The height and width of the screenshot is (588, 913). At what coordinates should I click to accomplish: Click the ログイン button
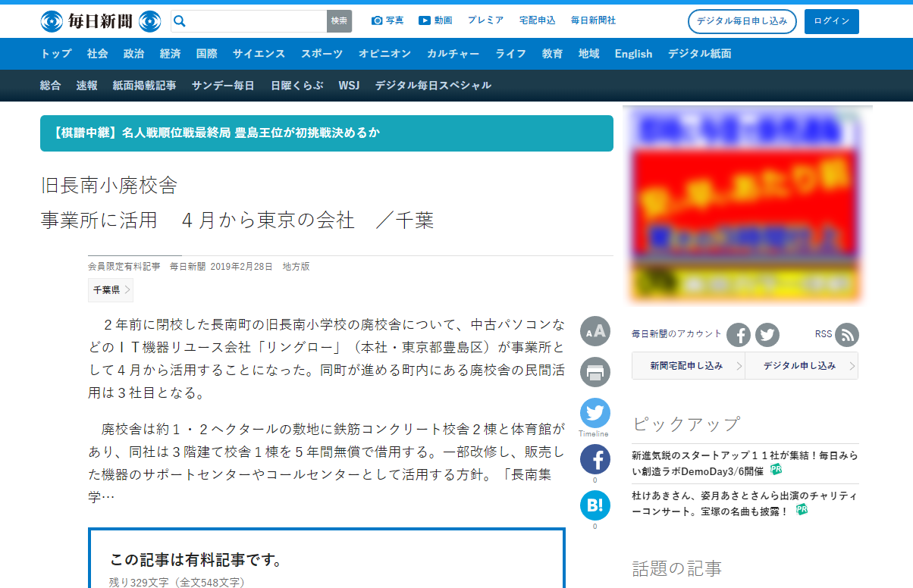[x=831, y=21]
